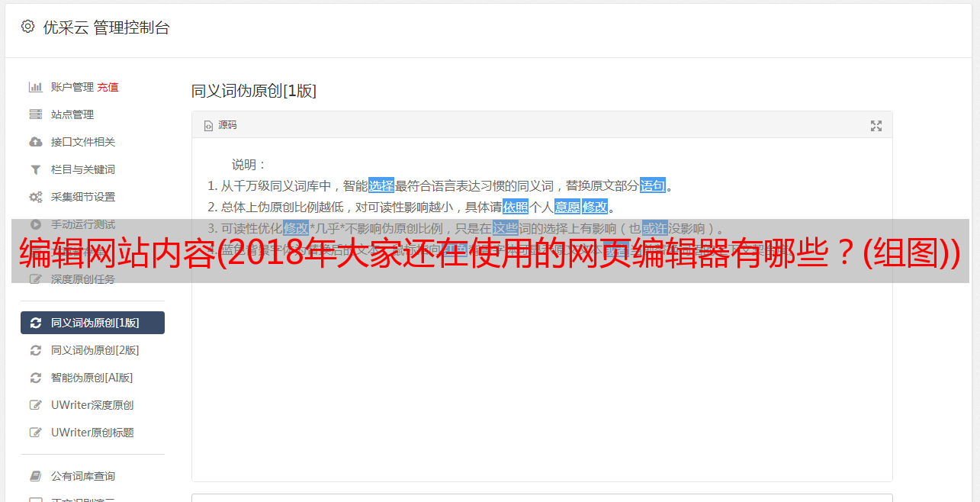The image size is (980, 502).
Task: Click highlighted word 语句 in editor text
Action: 653,185
